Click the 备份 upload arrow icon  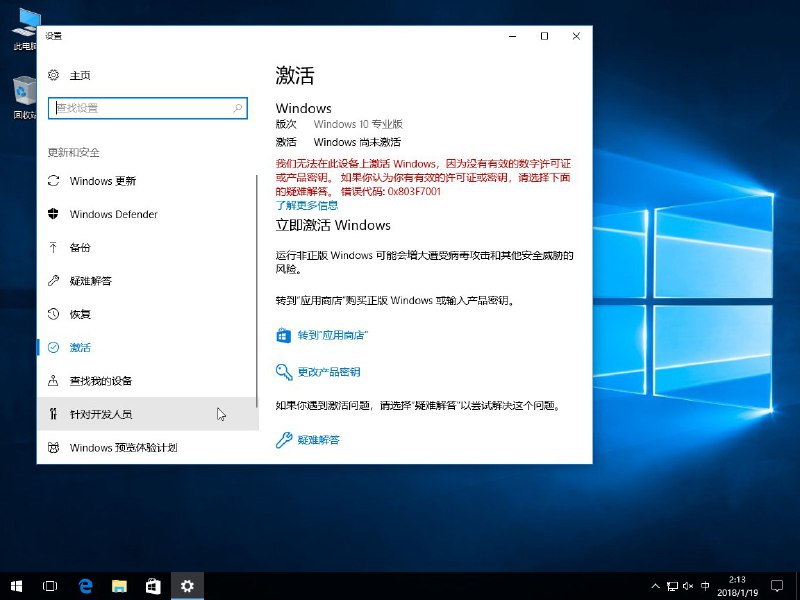tap(54, 247)
